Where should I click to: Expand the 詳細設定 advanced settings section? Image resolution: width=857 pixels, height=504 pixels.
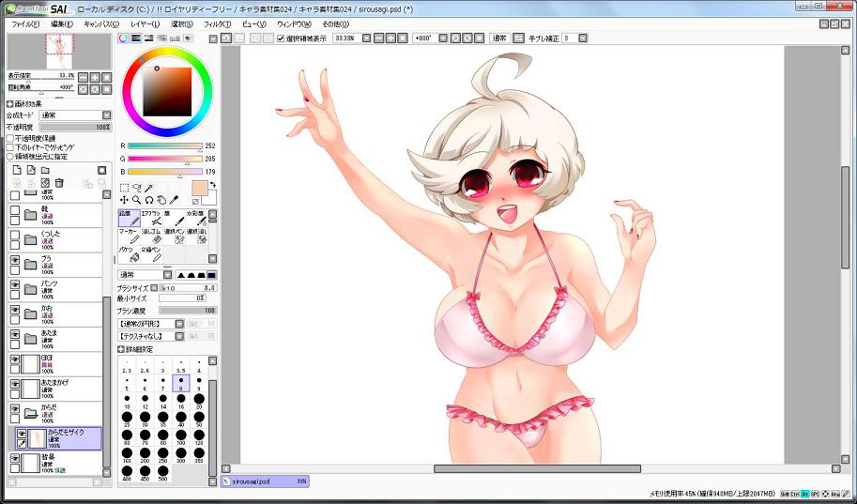(122, 349)
